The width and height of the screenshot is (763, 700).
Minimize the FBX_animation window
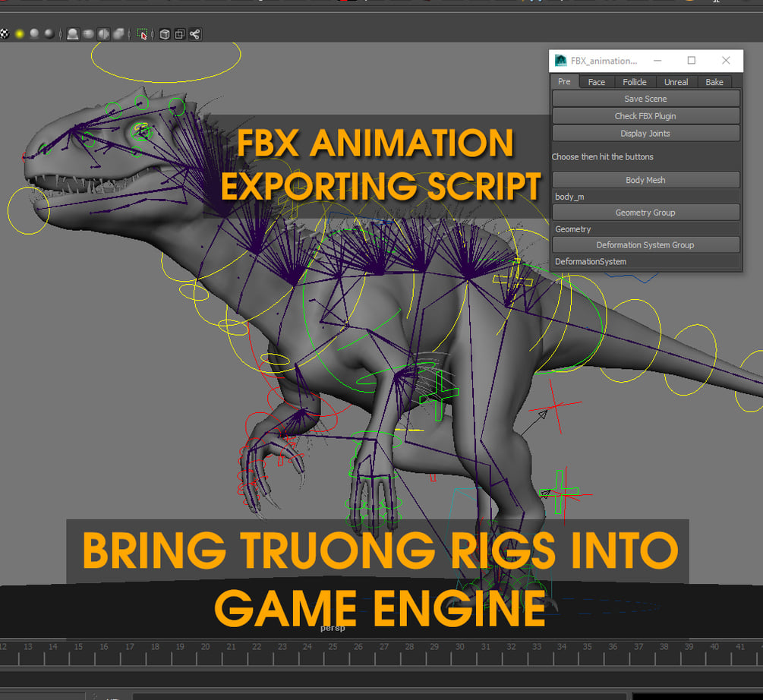(657, 60)
